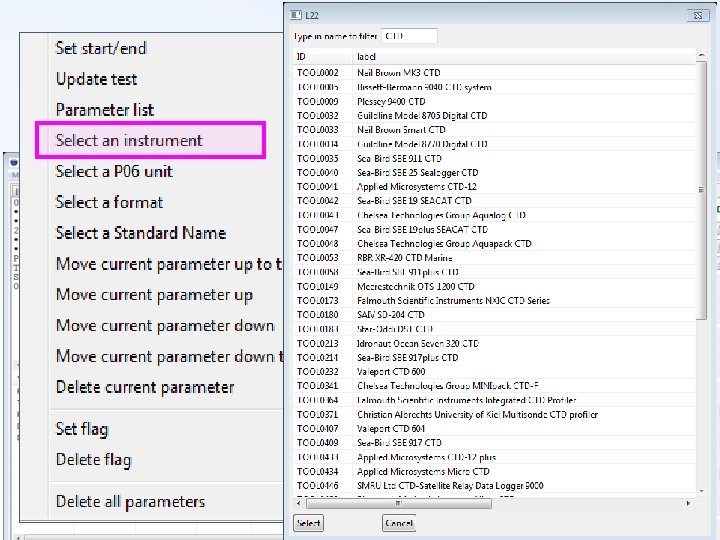Select 'Sea-Bird SBE 911plus CTD' row
This screenshot has width=720, height=540.
tap(494, 272)
